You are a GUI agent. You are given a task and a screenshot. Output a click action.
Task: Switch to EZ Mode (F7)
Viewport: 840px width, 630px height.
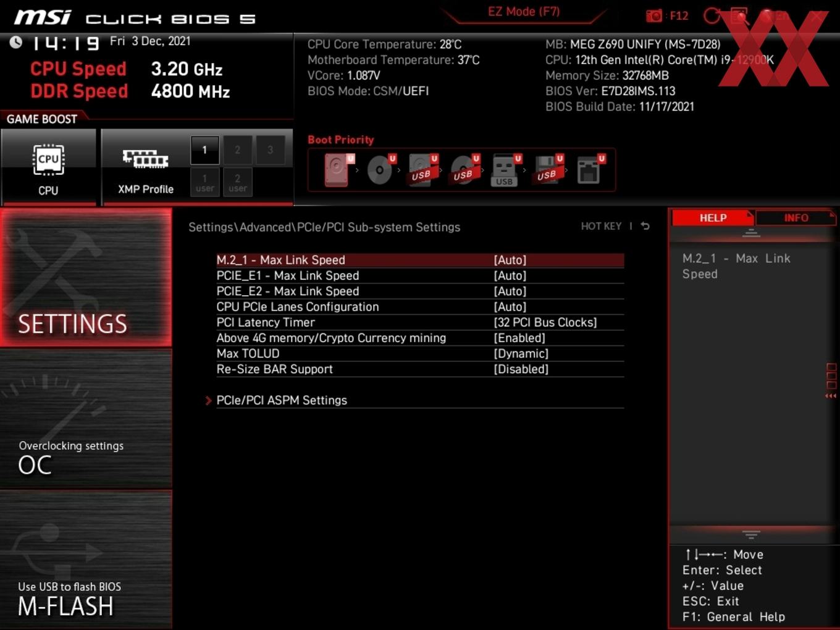[524, 12]
